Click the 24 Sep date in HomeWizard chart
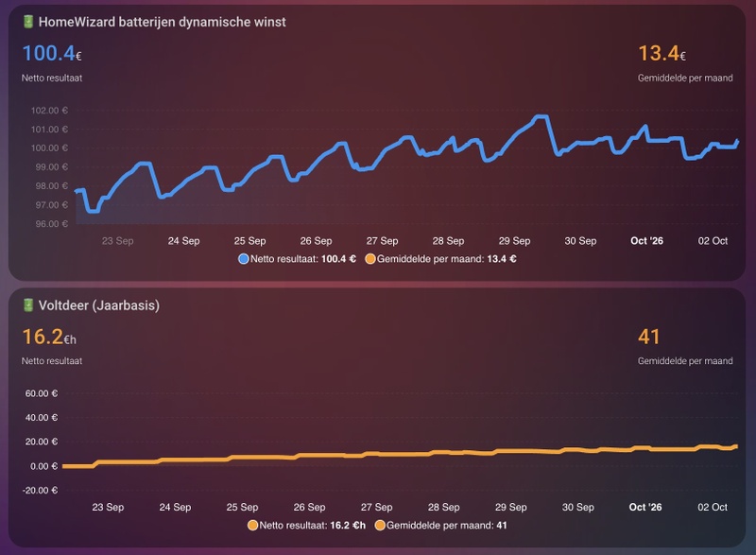 coord(183,240)
